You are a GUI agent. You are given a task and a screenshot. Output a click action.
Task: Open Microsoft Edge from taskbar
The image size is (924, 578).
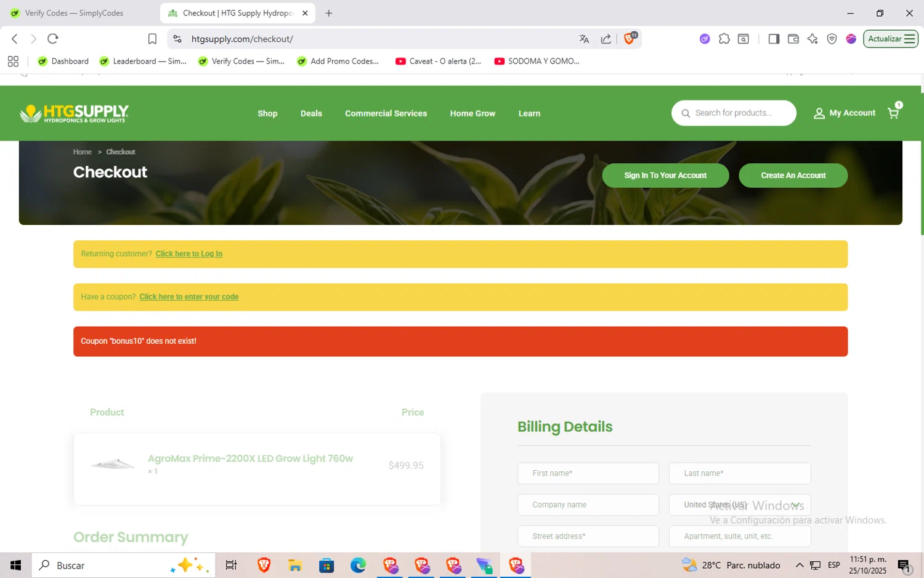click(x=358, y=565)
